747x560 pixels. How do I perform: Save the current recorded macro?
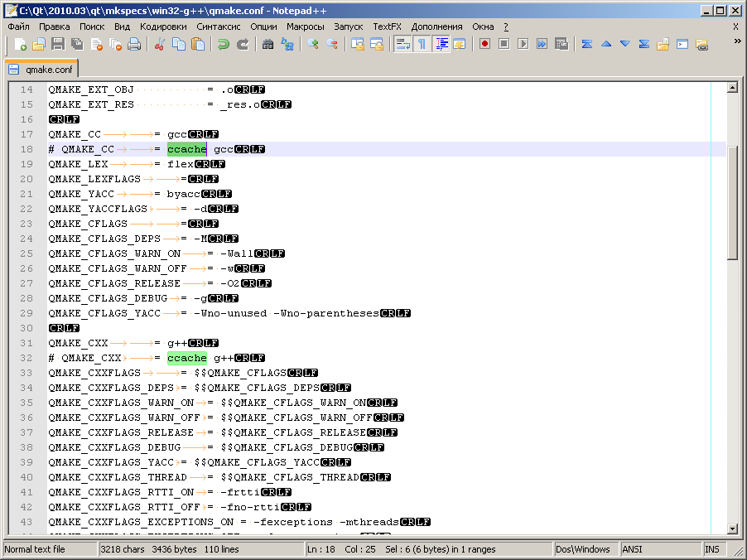562,44
